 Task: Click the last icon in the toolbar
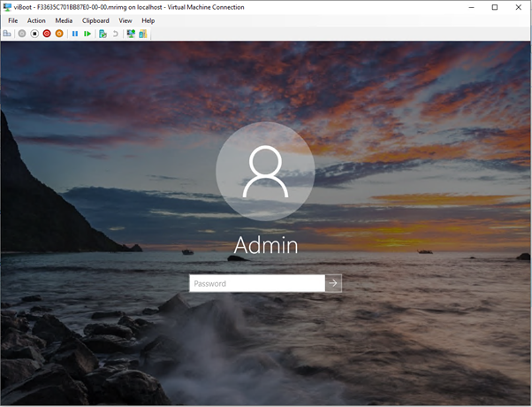[143, 34]
